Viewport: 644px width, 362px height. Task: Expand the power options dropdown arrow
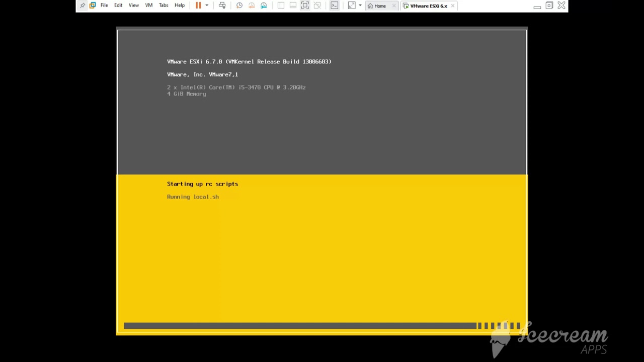[x=207, y=6]
